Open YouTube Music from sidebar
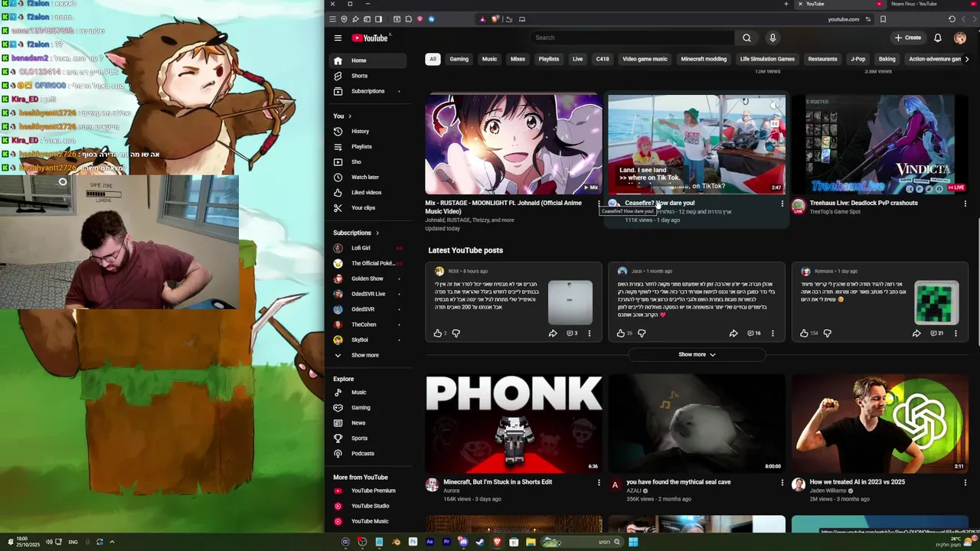 coord(368,521)
